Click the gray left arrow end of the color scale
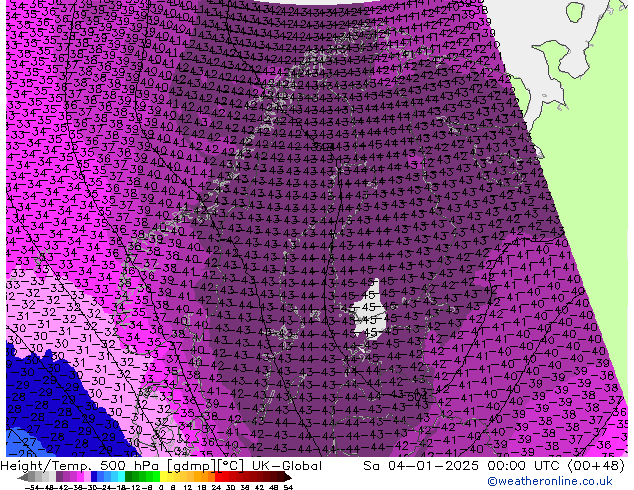The width and height of the screenshot is (634, 490). 23,477
